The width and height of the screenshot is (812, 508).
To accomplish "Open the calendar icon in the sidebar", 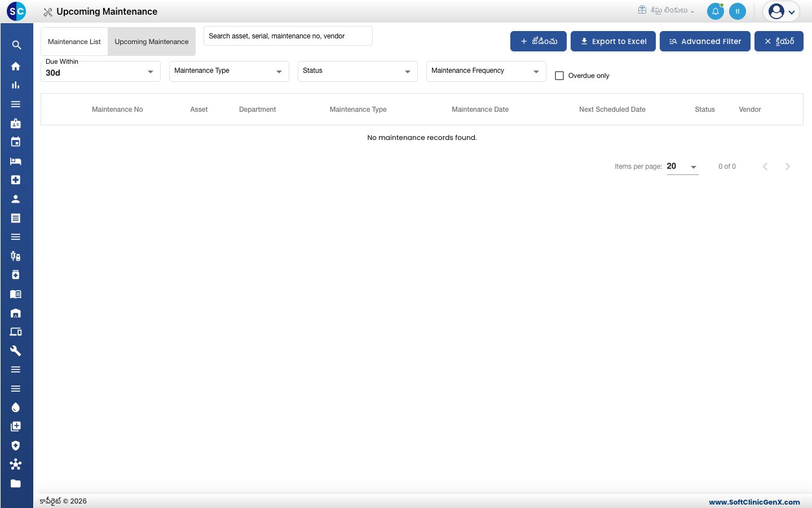I will pyautogui.click(x=16, y=142).
